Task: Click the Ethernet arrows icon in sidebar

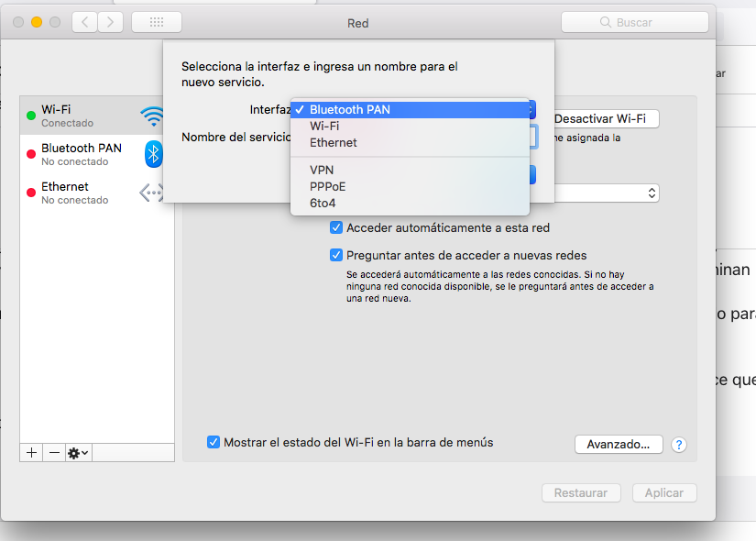Action: click(x=151, y=193)
